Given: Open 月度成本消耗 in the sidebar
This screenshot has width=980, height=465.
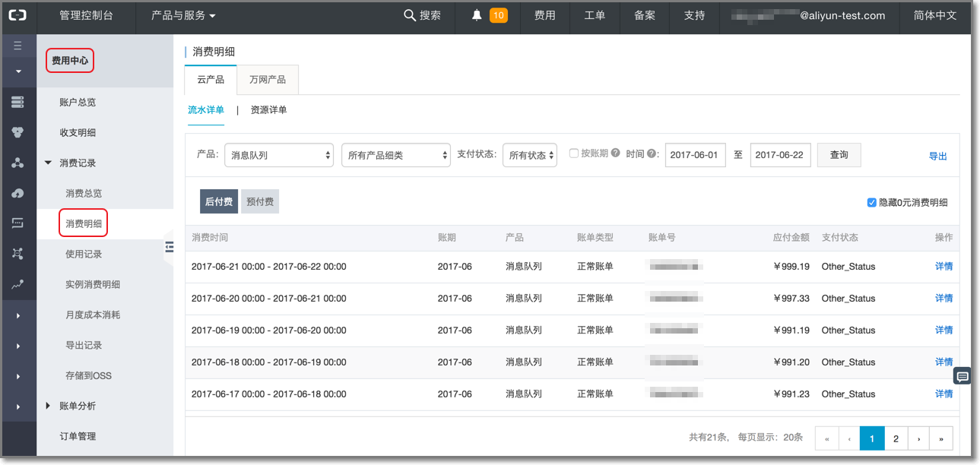Looking at the screenshot, I should point(93,315).
